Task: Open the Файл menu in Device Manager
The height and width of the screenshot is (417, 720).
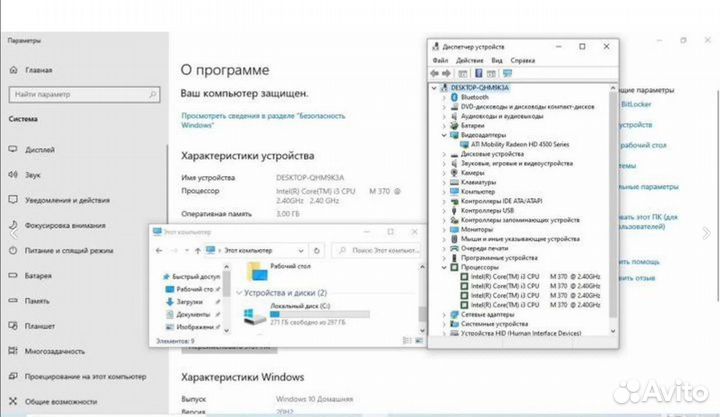Action: (x=440, y=60)
